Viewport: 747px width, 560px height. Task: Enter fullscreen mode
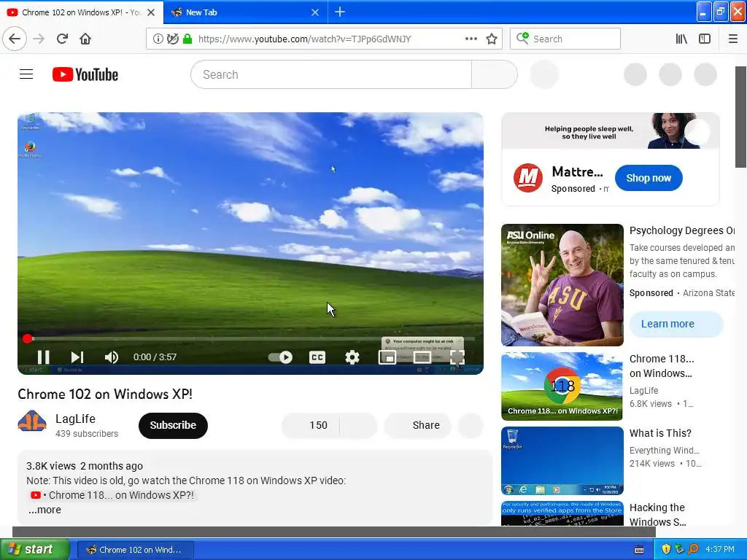pos(457,357)
